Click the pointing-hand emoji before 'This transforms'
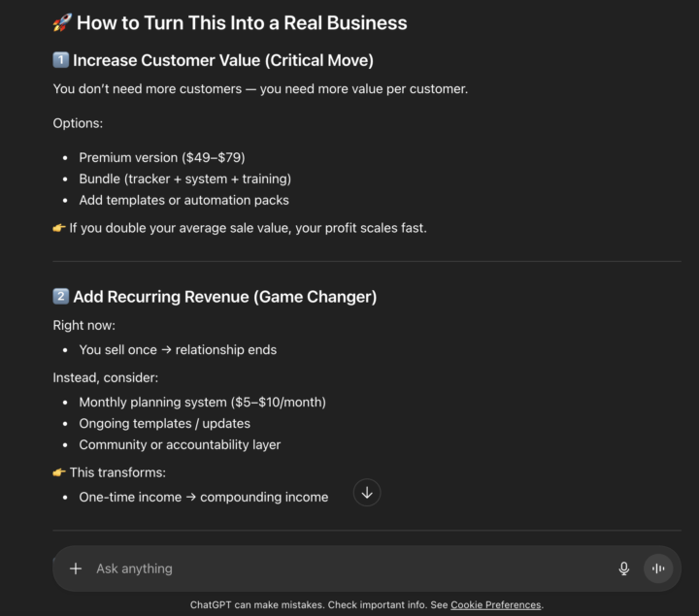This screenshot has width=699, height=616. pos(59,472)
